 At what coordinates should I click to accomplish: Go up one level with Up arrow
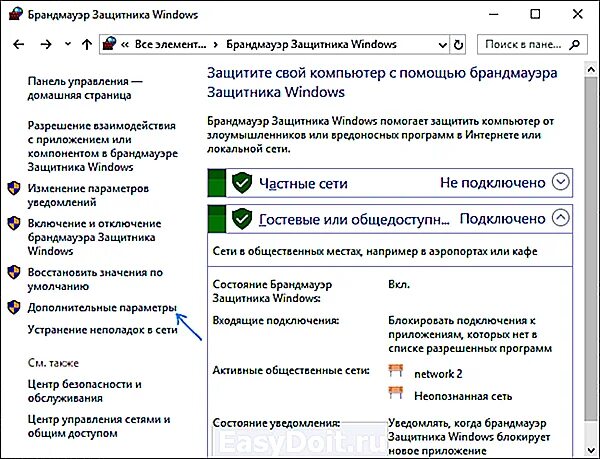[87, 44]
